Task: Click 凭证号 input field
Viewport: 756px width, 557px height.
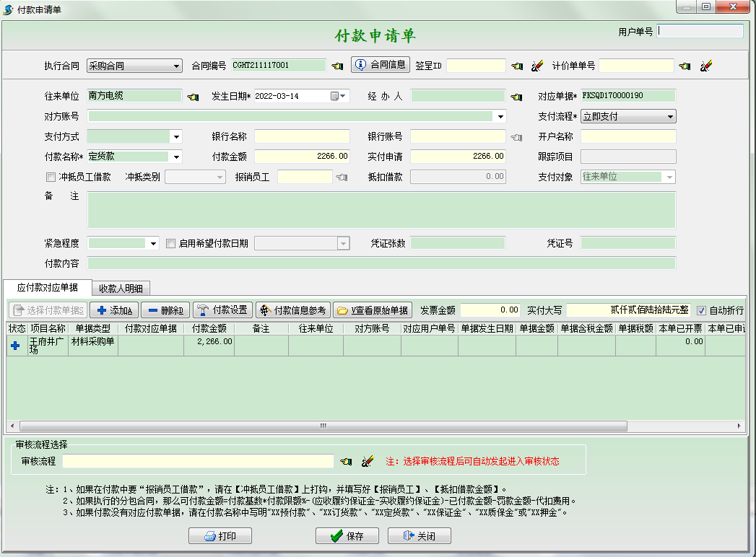Action: pyautogui.click(x=628, y=243)
